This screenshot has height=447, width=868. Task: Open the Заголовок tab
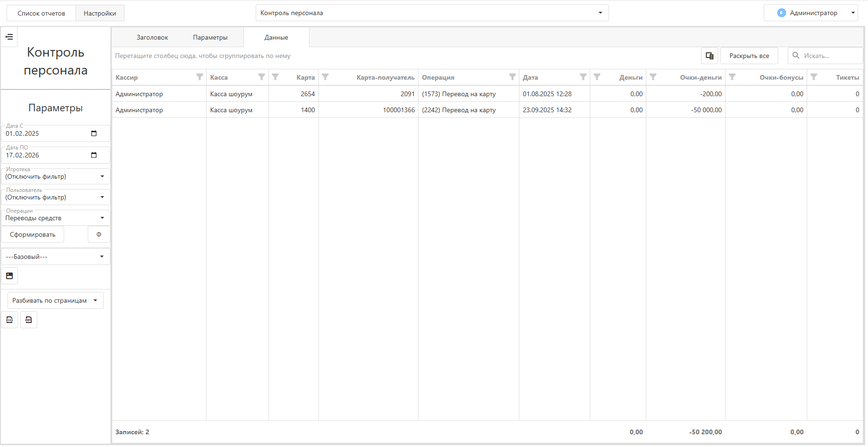pyautogui.click(x=152, y=37)
